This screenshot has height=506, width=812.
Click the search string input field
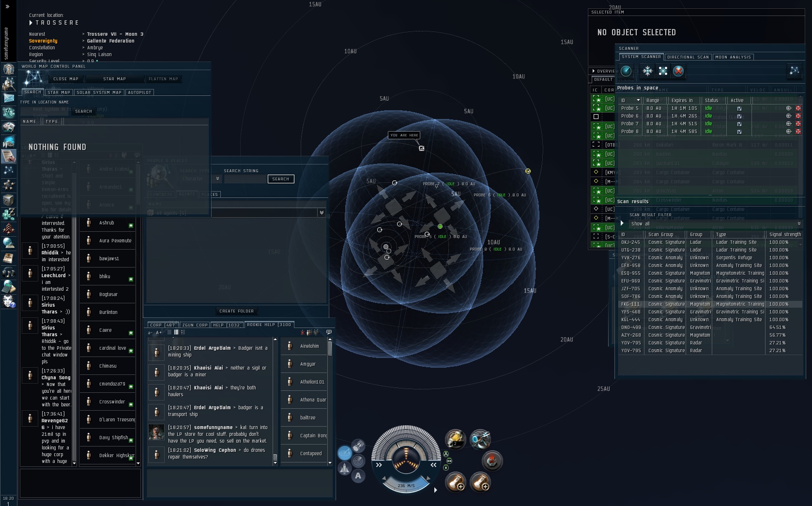click(245, 179)
